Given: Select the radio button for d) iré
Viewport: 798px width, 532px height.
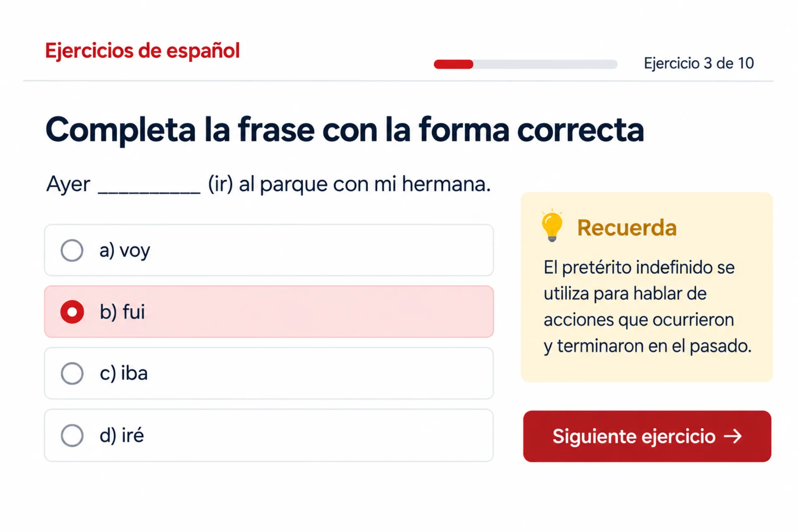Looking at the screenshot, I should (x=72, y=435).
